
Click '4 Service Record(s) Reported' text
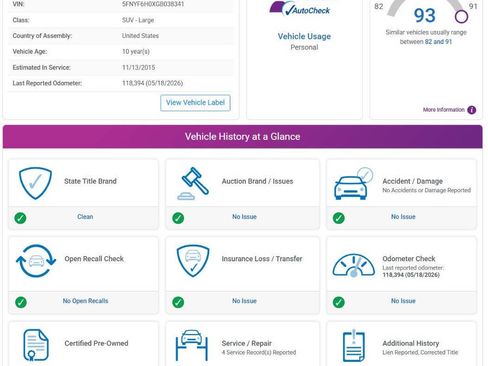click(x=259, y=352)
